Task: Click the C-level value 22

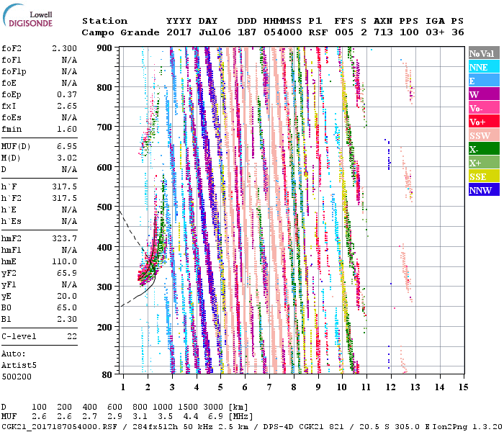Action: click(x=72, y=336)
